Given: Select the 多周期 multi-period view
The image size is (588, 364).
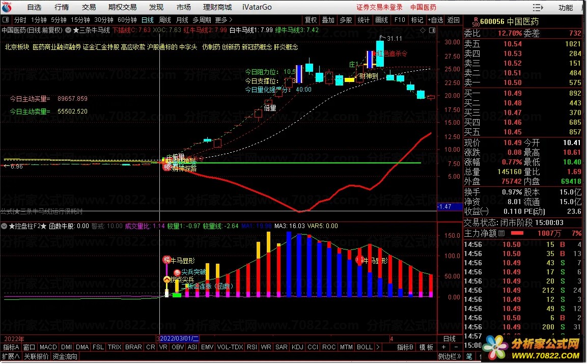Looking at the screenshot, I should [x=202, y=20].
